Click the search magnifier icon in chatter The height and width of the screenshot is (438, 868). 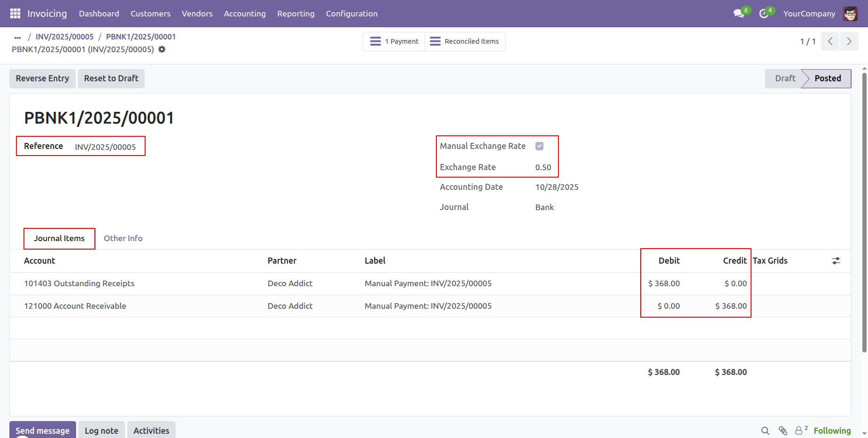coord(765,430)
